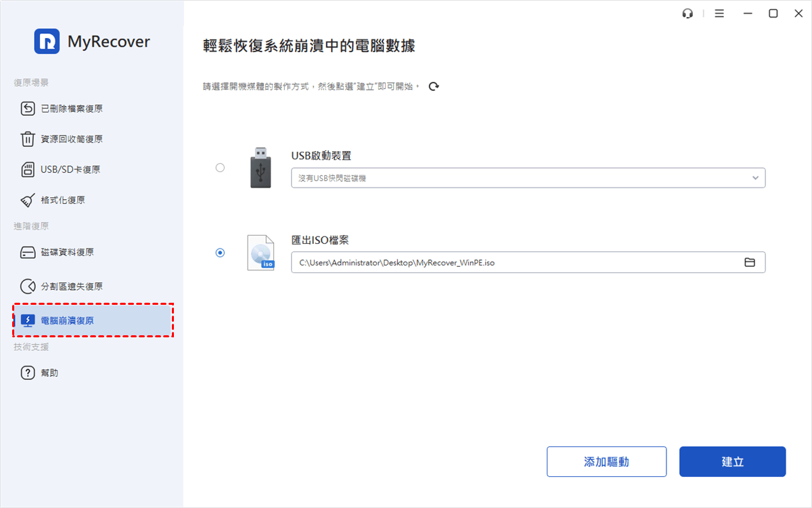Click the 建立 button

tap(732, 462)
